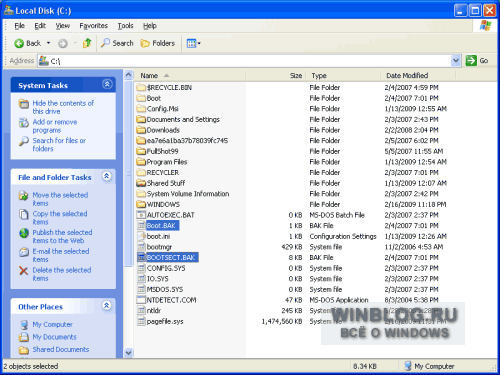Screen dimensions: 500x375
Task: Open the Back history dropdown arrow
Action: (x=48, y=43)
